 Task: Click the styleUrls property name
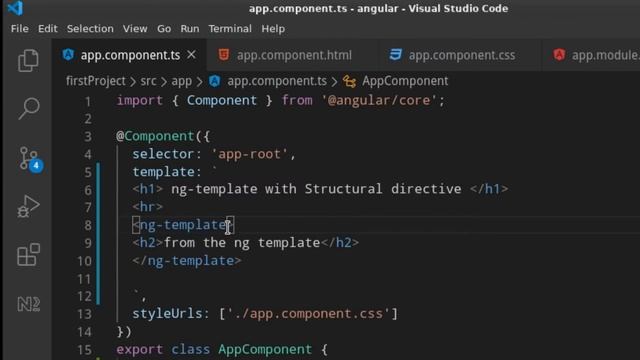click(167, 313)
